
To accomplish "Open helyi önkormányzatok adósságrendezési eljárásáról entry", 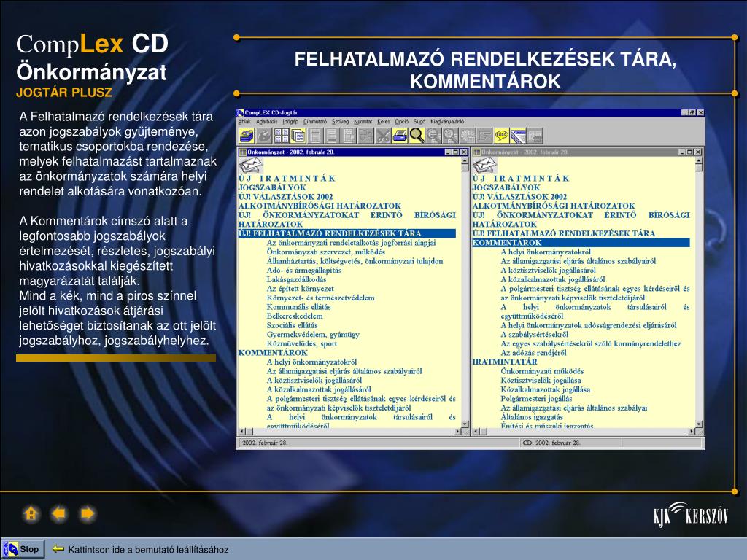I will coord(589,325).
